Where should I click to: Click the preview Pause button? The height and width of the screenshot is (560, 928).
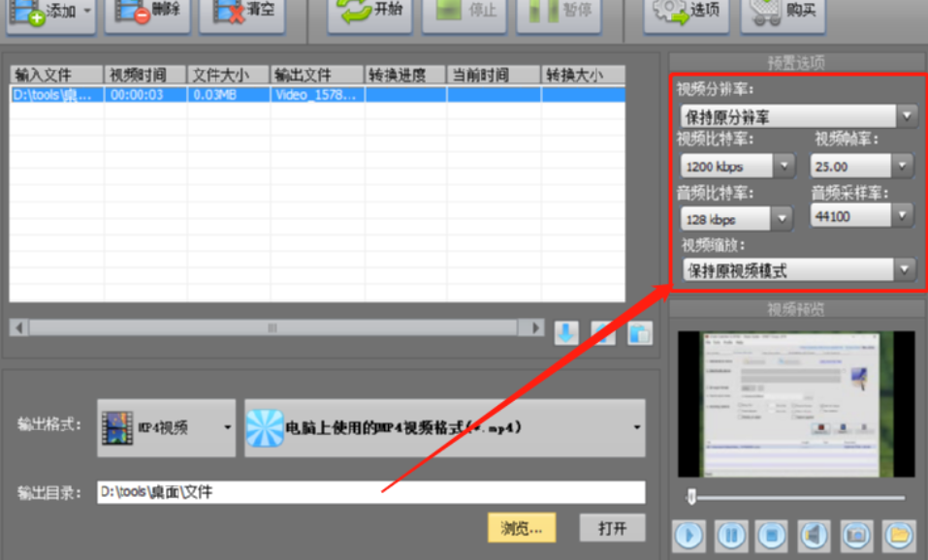(x=731, y=536)
